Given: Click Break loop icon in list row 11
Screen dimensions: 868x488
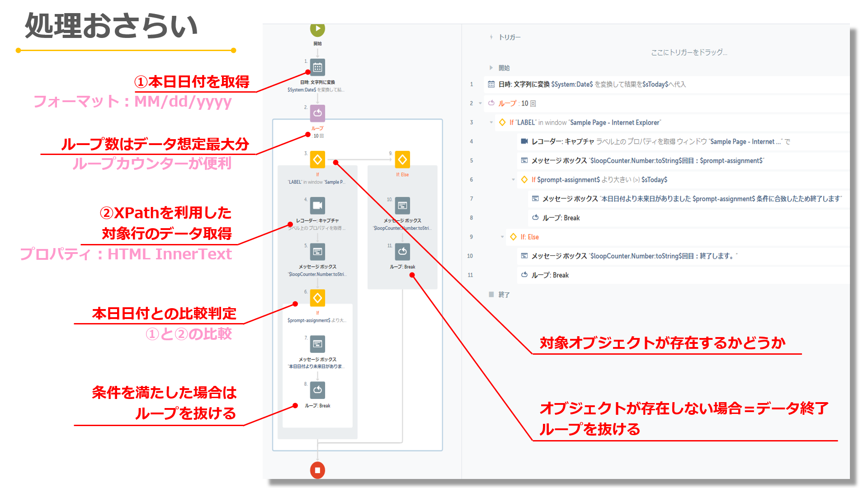Looking at the screenshot, I should pos(524,275).
